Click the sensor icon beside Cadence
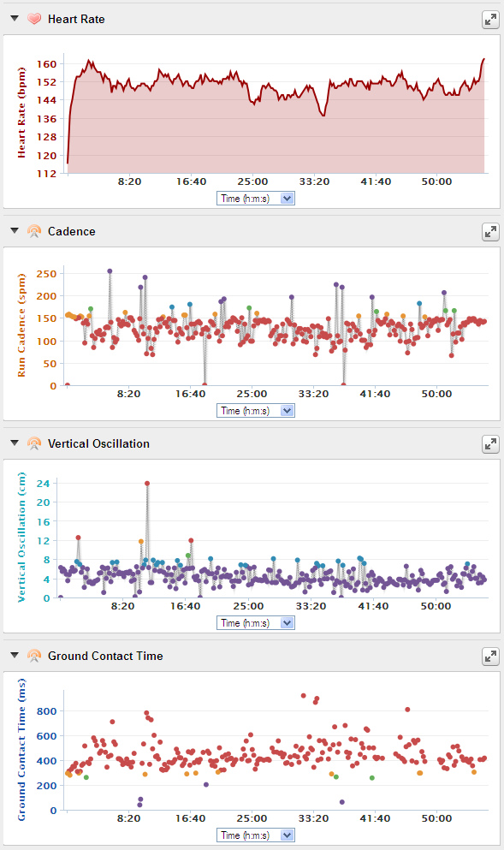The height and width of the screenshot is (850, 504). [34, 231]
